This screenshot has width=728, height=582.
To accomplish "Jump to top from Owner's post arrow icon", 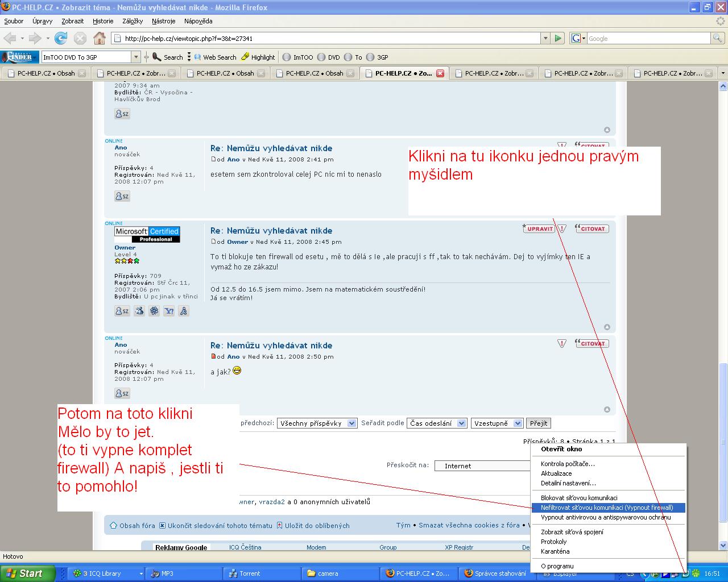I will tap(607, 327).
